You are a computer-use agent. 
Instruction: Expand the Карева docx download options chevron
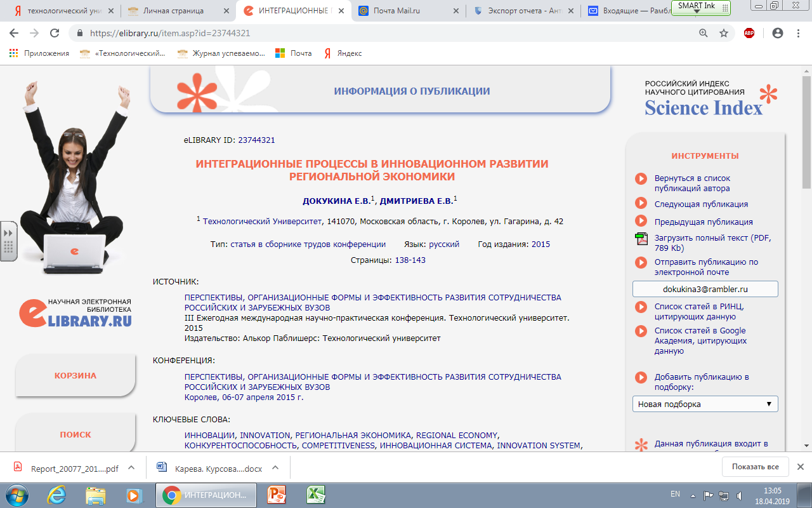click(275, 468)
